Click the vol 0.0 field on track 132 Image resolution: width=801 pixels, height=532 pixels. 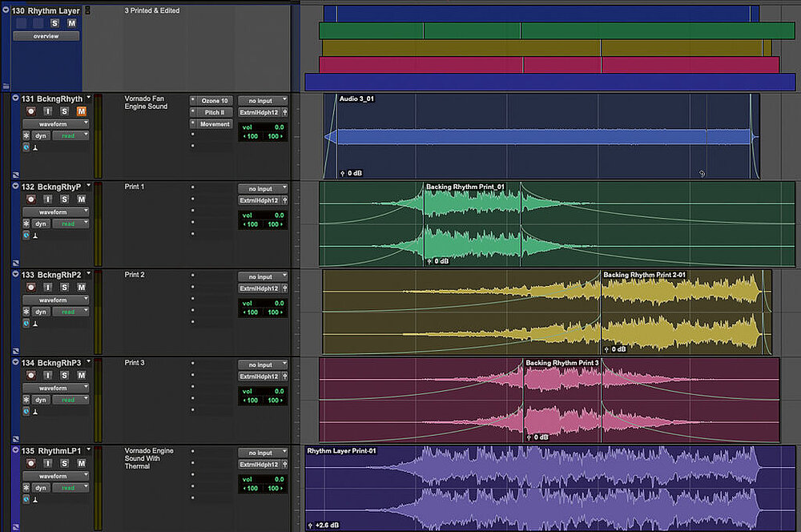click(263, 215)
